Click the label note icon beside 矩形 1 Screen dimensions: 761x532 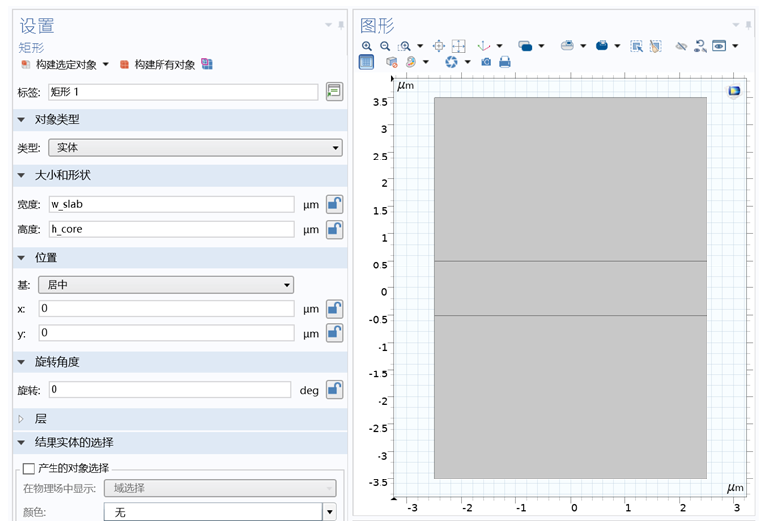point(334,91)
